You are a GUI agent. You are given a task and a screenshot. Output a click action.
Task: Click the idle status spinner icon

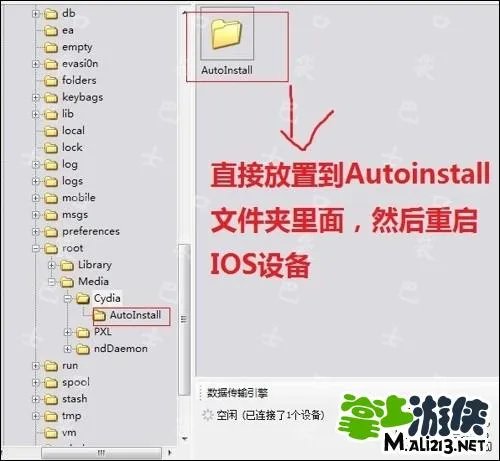207,415
